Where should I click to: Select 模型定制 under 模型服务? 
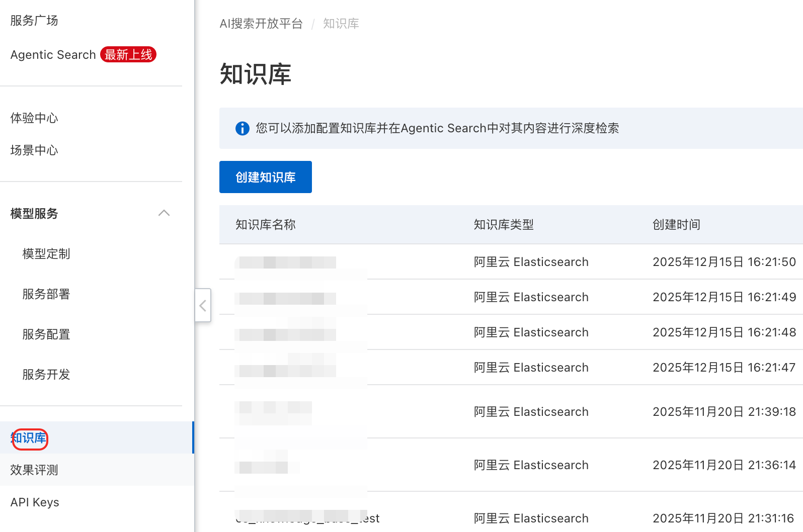(46, 254)
